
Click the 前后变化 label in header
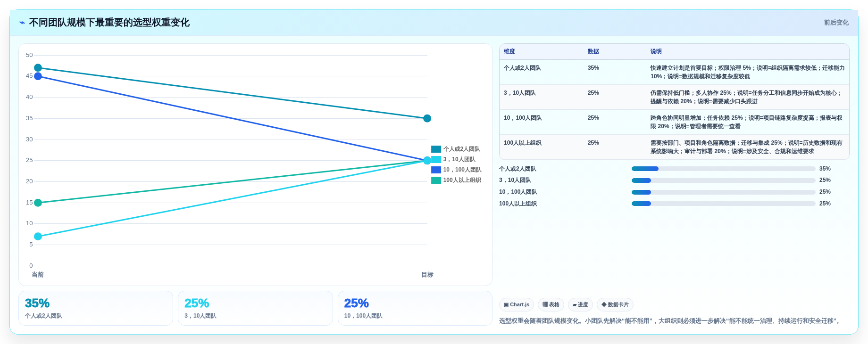click(x=836, y=23)
